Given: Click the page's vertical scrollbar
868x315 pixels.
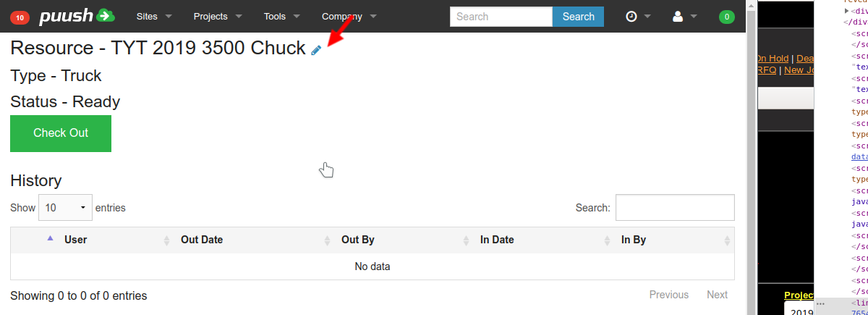Looking at the screenshot, I should coord(751,145).
